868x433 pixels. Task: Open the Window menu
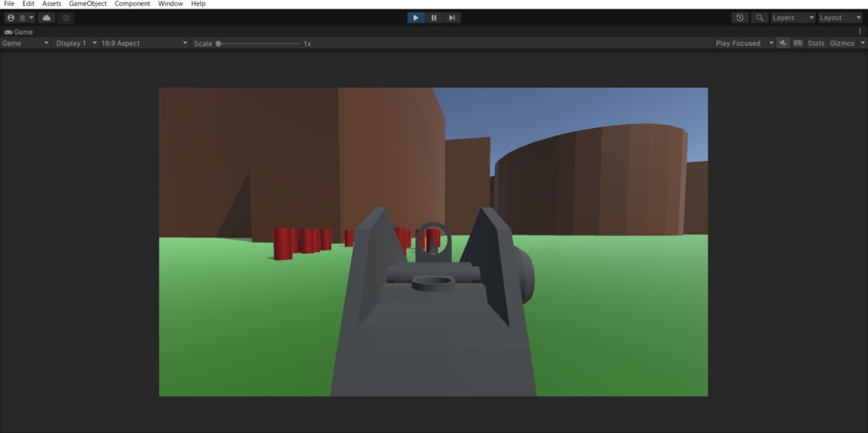[x=170, y=4]
